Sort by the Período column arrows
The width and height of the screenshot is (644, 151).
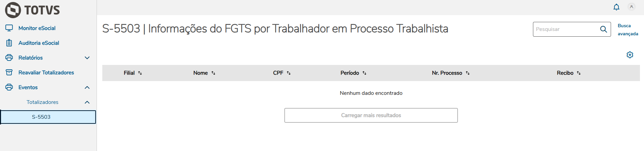point(364,73)
